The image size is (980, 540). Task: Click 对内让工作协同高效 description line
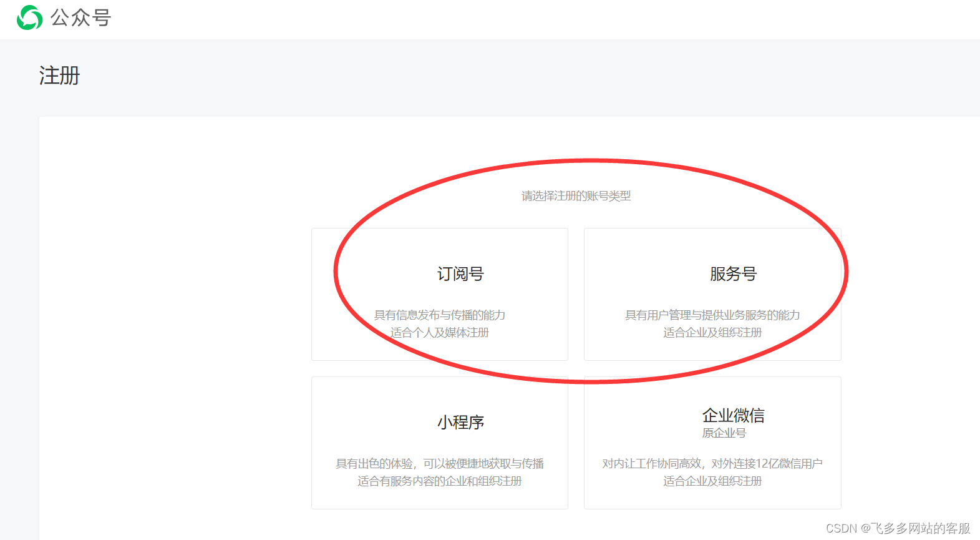[712, 464]
